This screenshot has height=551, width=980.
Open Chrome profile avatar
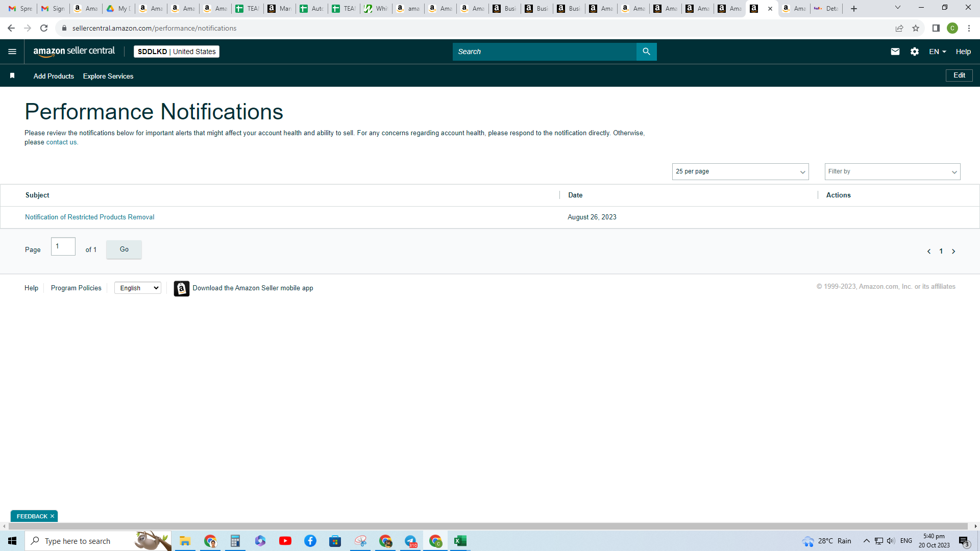pyautogui.click(x=952, y=28)
